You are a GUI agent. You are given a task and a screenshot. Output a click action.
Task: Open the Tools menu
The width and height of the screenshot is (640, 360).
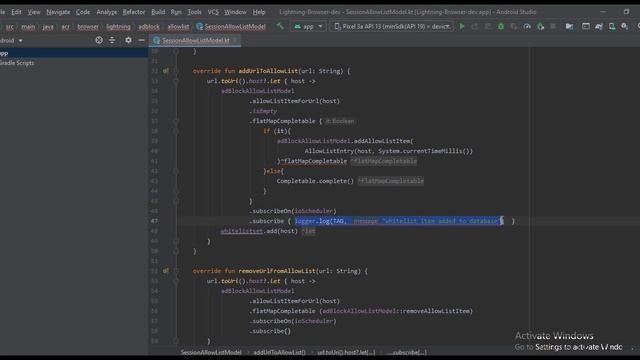(x=194, y=12)
